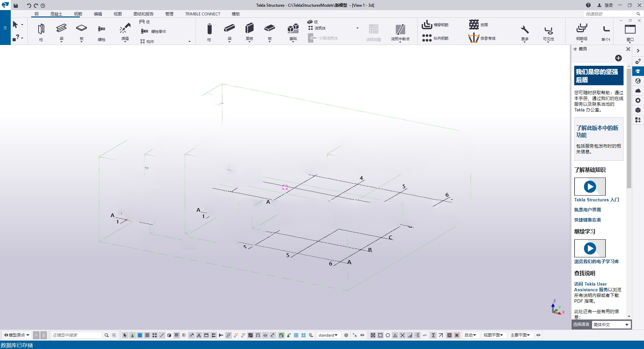Open the 模型原点 origin dropdown

[17, 335]
